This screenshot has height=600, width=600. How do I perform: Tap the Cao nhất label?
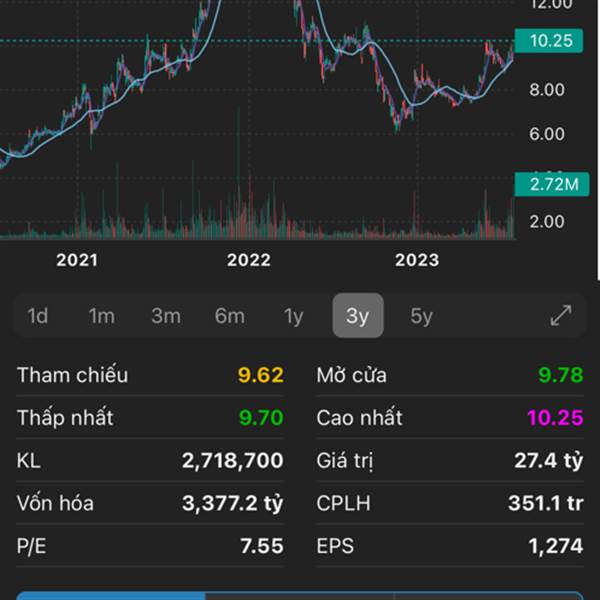(x=359, y=417)
